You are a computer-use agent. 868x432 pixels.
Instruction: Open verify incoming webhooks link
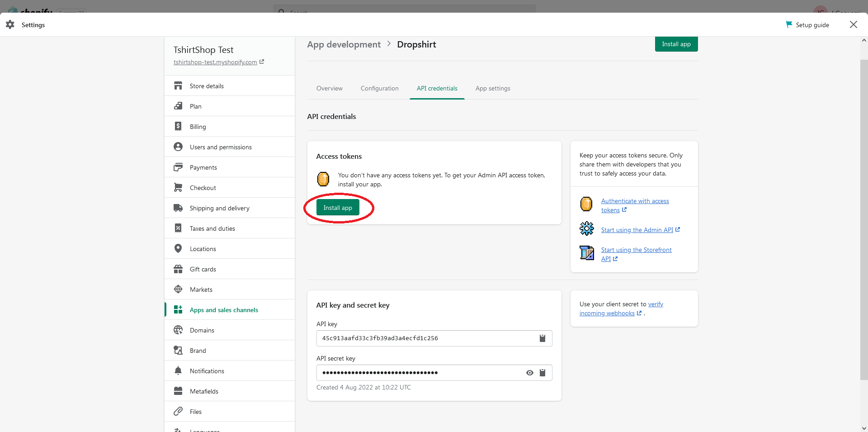point(622,309)
